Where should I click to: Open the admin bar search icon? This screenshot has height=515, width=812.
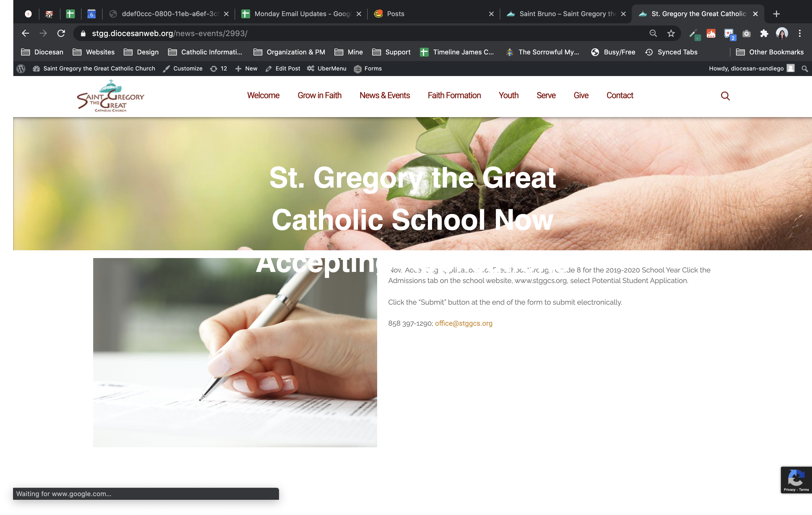pos(805,69)
